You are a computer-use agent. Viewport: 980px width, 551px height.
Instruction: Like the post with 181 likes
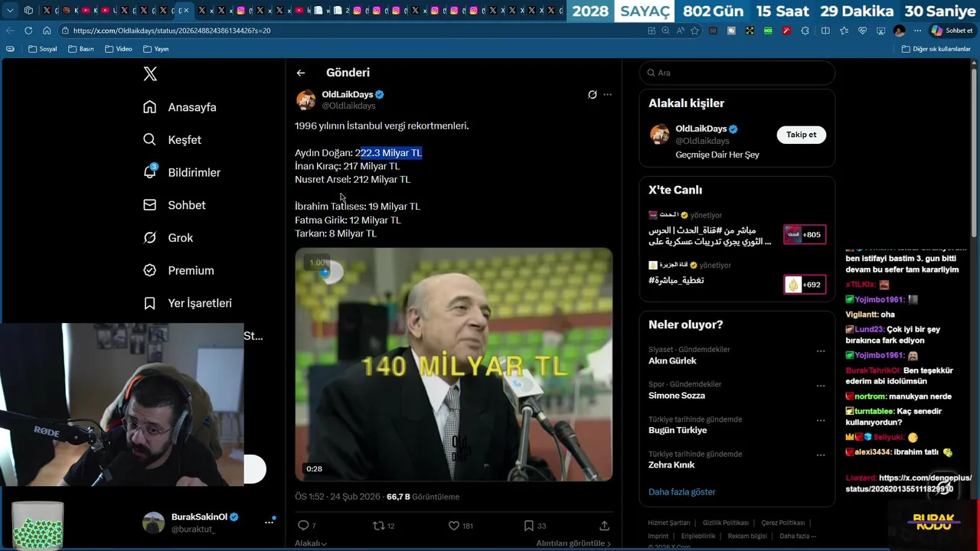click(x=453, y=526)
